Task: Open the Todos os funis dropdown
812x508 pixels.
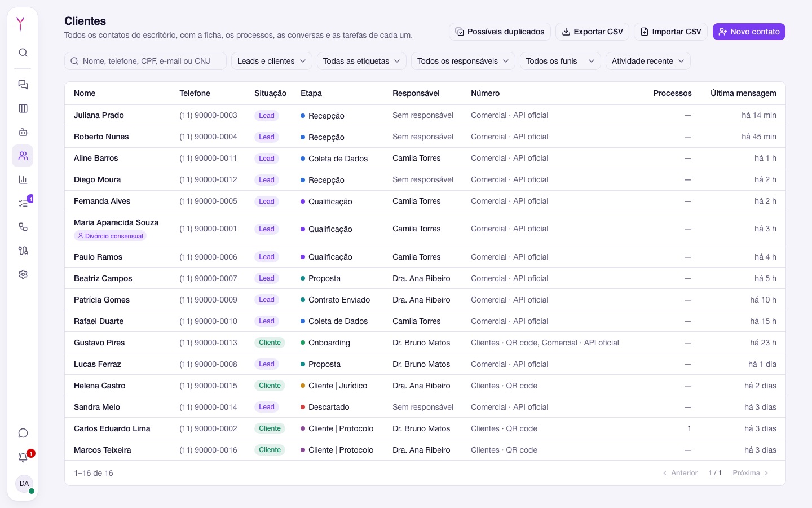Action: (x=561, y=61)
